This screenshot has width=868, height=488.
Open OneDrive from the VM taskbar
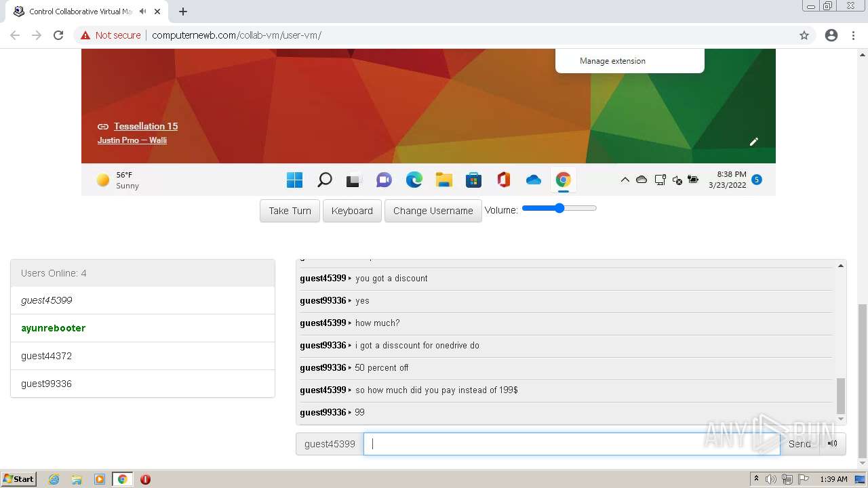[x=534, y=180]
